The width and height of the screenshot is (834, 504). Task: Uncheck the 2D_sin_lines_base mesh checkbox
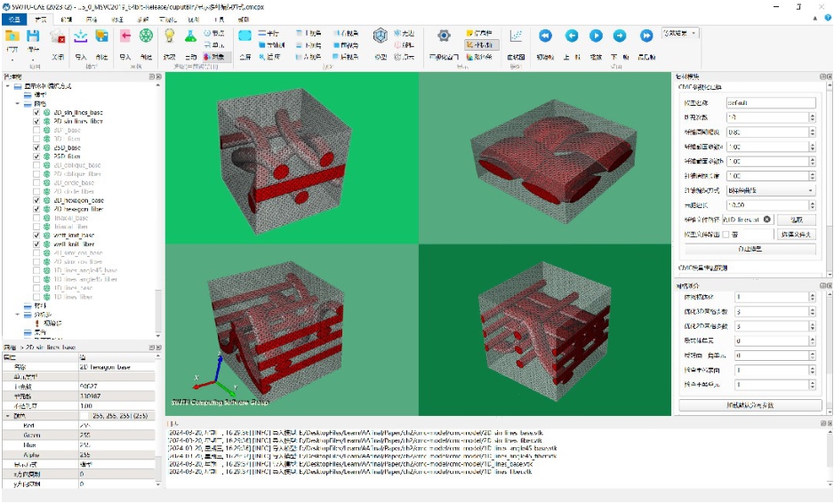36,113
